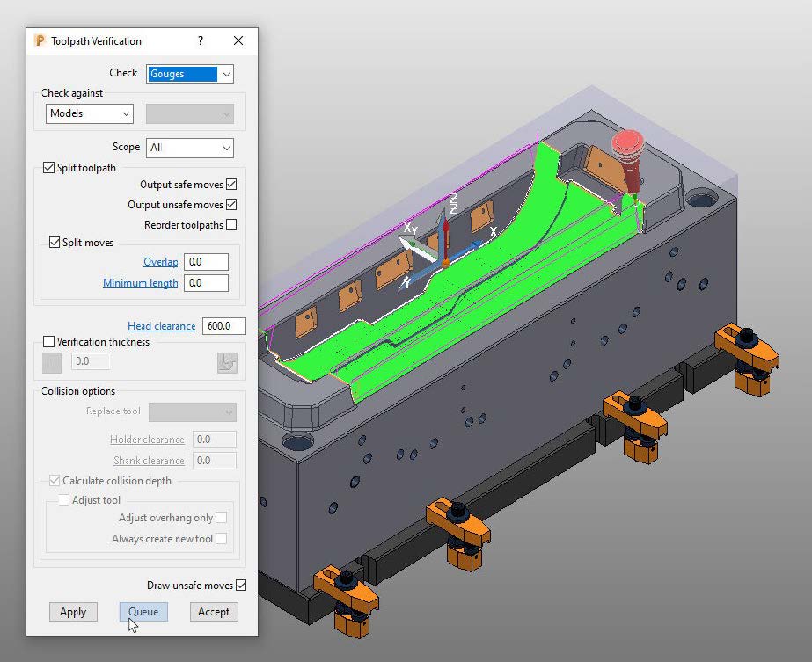
Task: Click the Minimum length link
Action: pos(141,283)
